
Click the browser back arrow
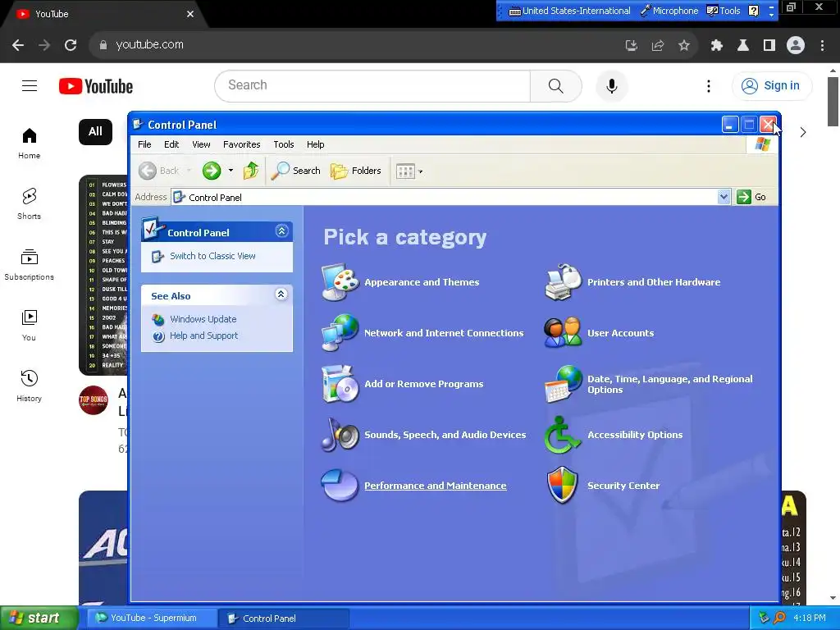(x=18, y=45)
